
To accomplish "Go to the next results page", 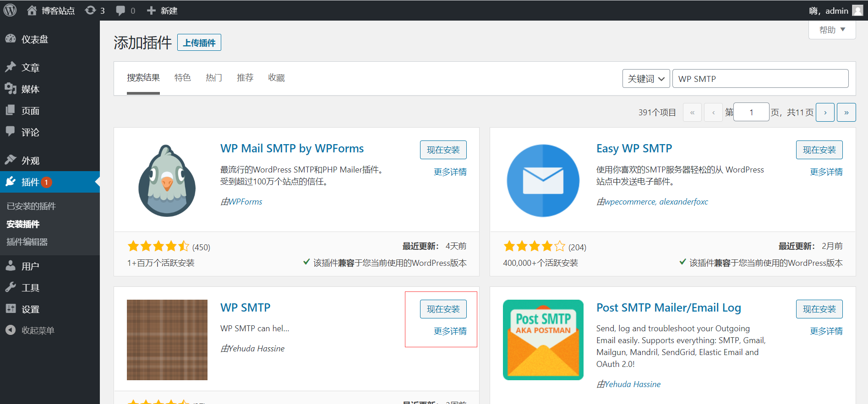I will (825, 112).
